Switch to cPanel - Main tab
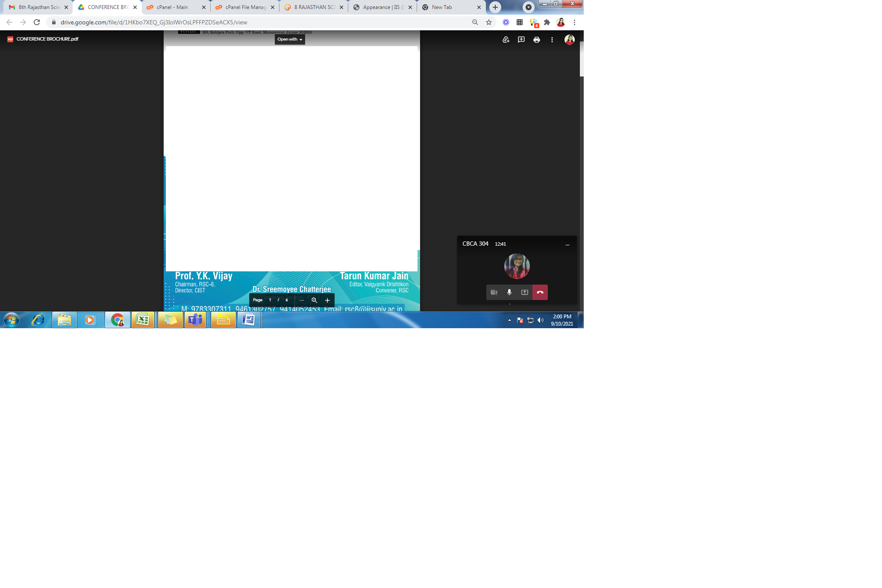 tap(172, 7)
